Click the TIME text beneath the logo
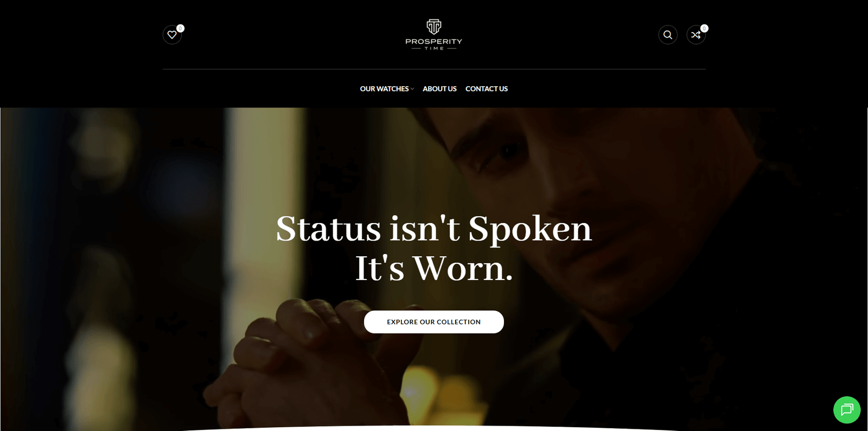This screenshot has width=868, height=431. [434, 48]
